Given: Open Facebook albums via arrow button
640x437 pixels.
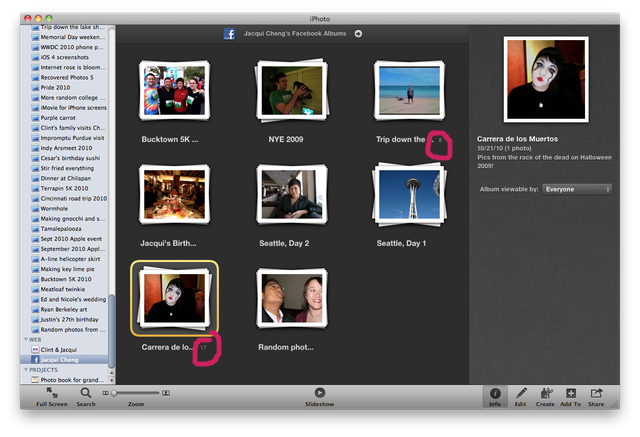Looking at the screenshot, I should click(x=358, y=34).
